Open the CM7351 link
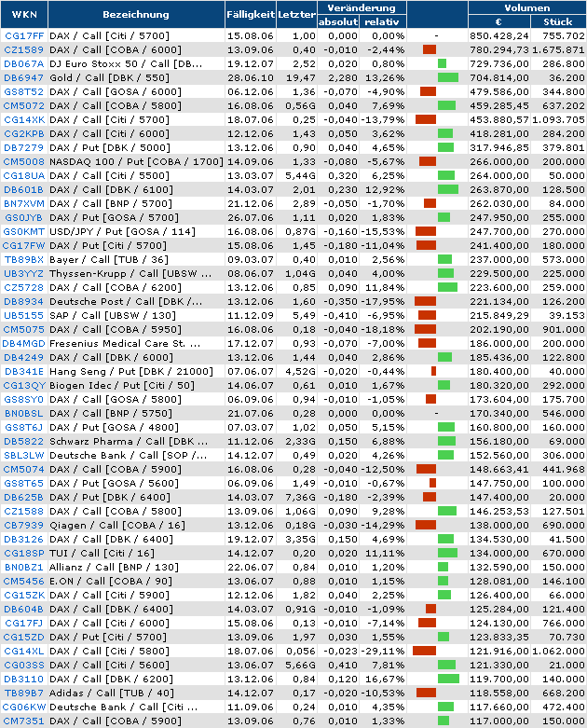Viewport: 587px width, 728px height. click(x=23, y=721)
